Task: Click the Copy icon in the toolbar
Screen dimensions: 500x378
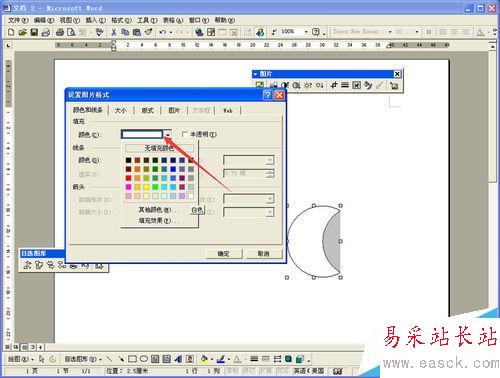Action: (x=125, y=32)
